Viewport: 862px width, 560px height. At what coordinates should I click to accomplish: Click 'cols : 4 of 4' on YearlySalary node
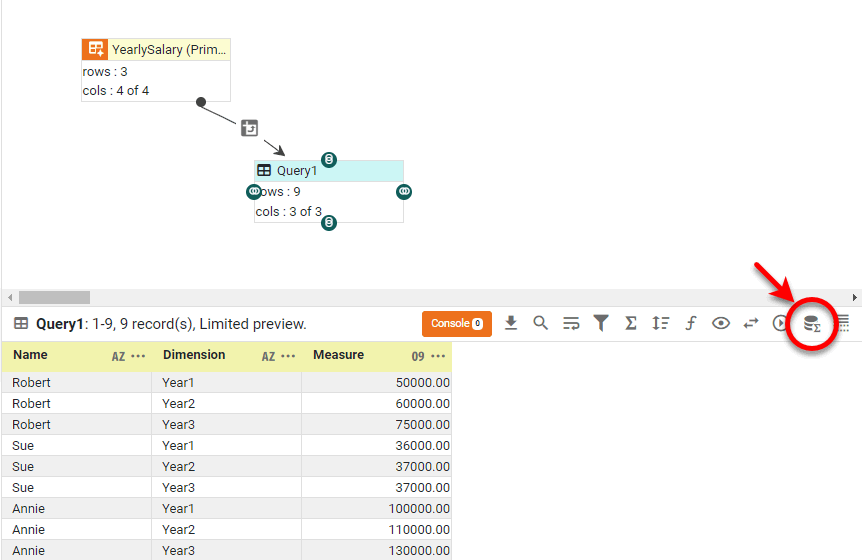click(x=115, y=91)
